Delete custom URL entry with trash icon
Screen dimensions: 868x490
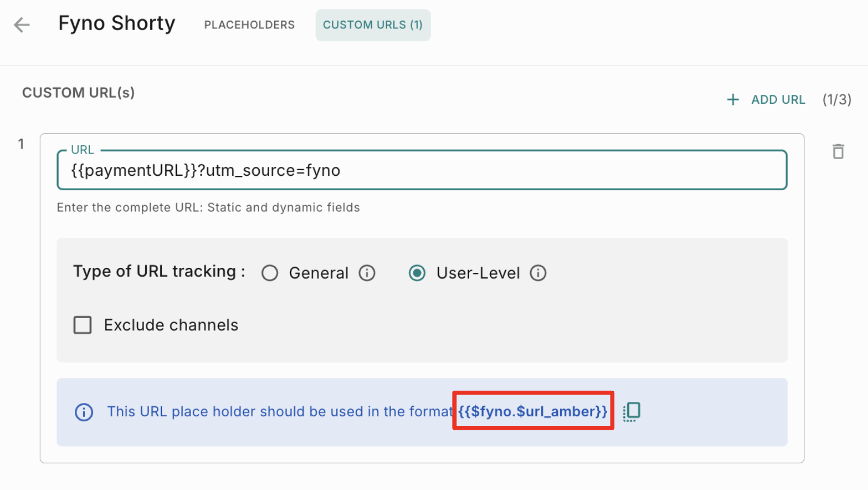click(838, 151)
